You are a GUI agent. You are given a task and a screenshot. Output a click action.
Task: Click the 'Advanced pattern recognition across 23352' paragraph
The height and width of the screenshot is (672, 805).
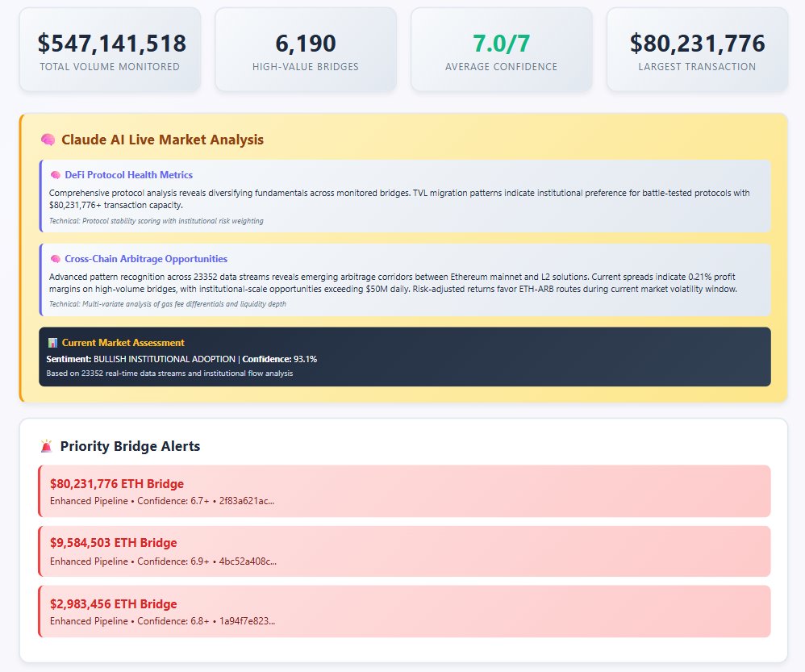pos(394,283)
